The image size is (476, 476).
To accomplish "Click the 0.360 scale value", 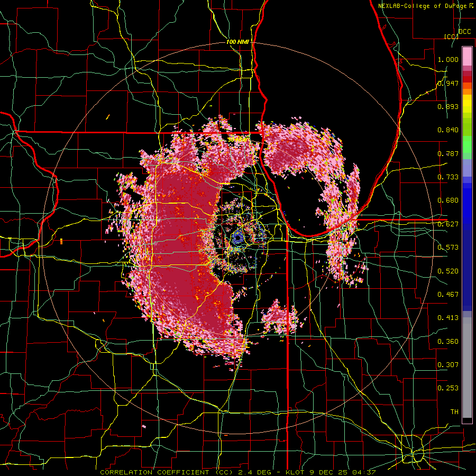I will coord(448,342).
